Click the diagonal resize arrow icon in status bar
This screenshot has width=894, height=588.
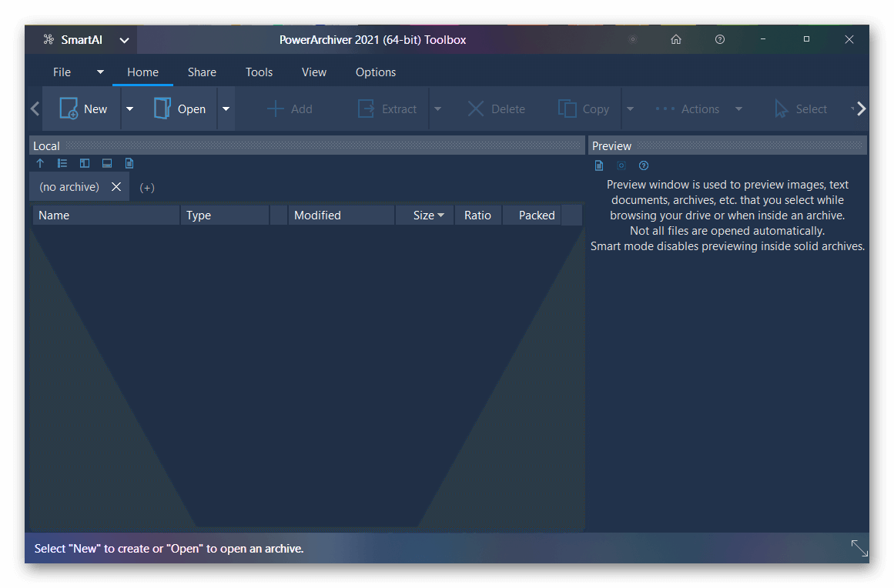[859, 548]
